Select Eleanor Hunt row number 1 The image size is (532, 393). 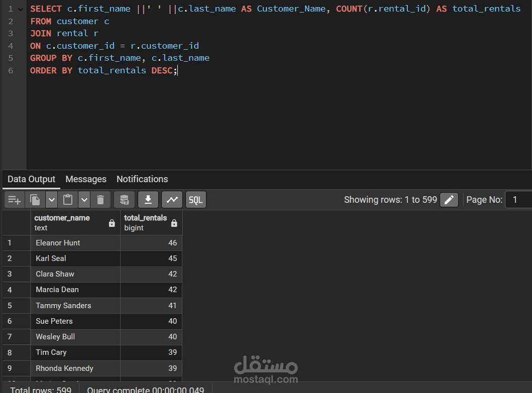click(x=58, y=242)
